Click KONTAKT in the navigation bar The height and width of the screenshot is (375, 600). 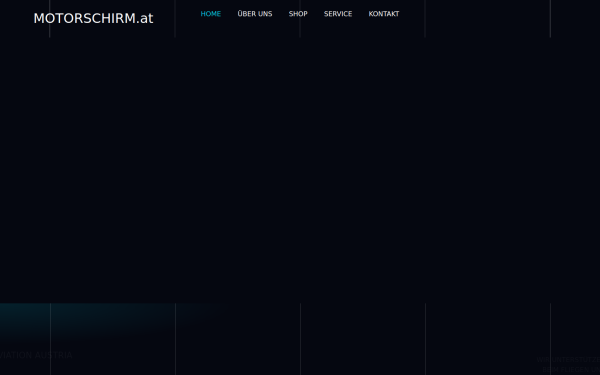point(384,14)
